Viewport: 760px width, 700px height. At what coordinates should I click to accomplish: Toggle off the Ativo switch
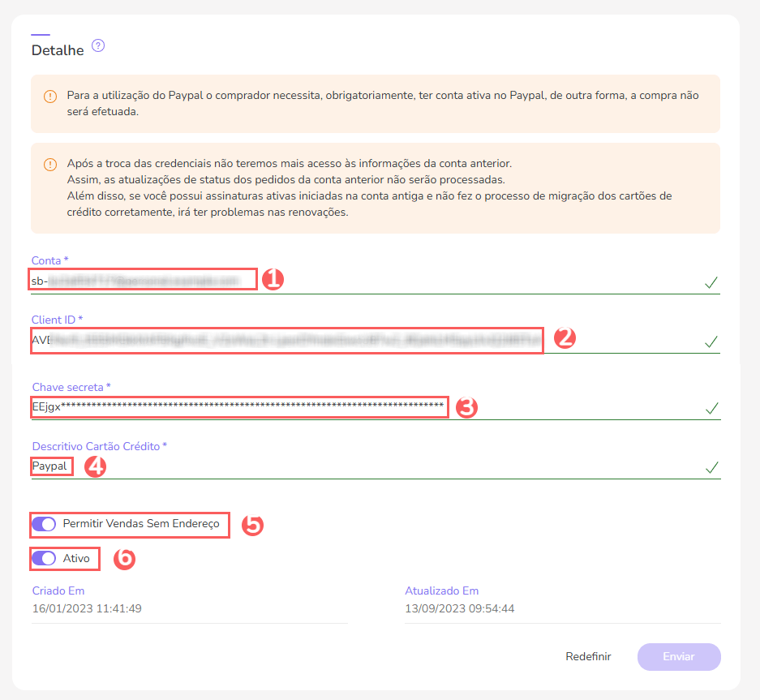tap(44, 558)
